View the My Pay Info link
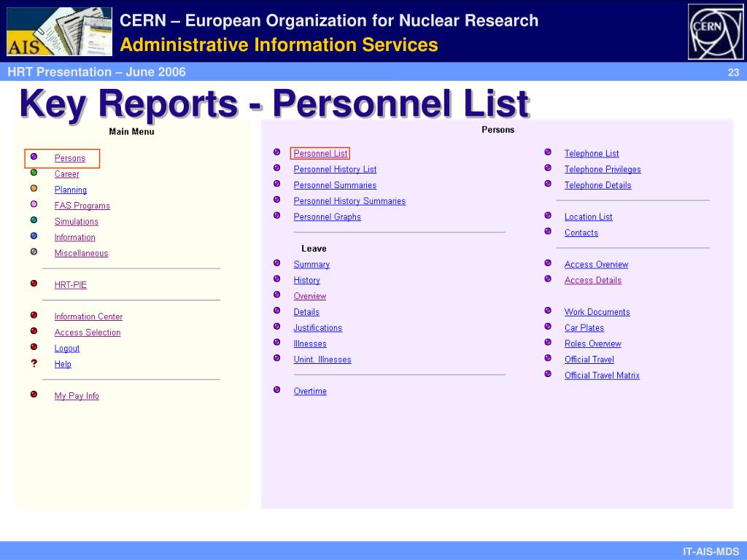This screenshot has width=747, height=560. pyautogui.click(x=77, y=396)
